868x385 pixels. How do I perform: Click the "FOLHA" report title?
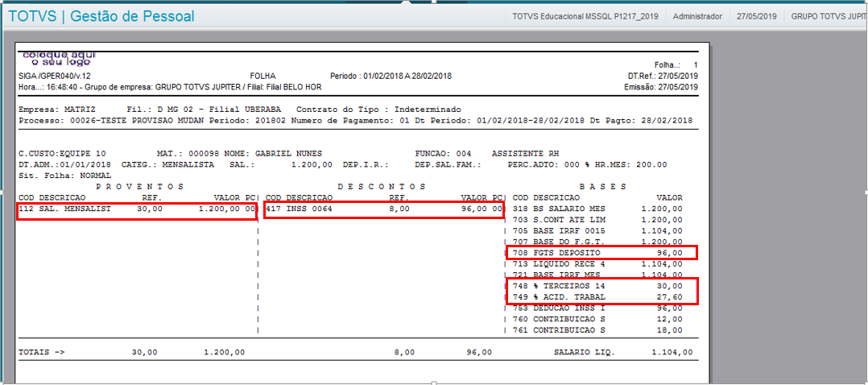tap(263, 76)
